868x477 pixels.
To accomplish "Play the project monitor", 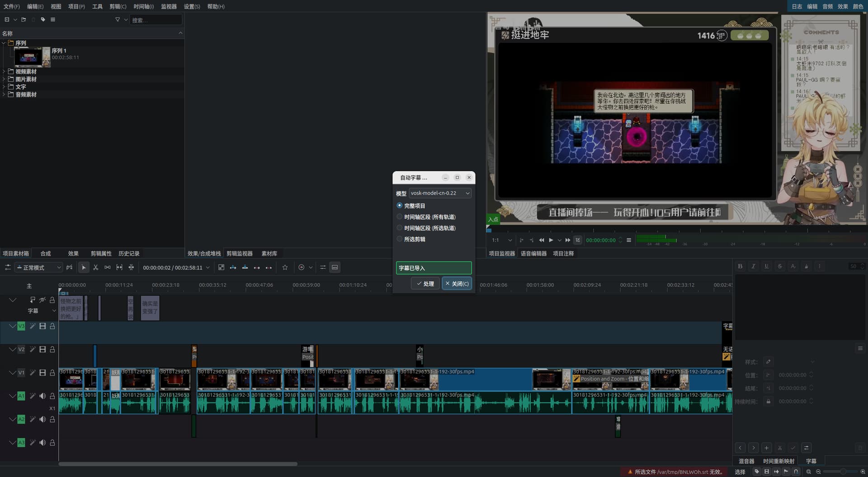I will tap(551, 240).
